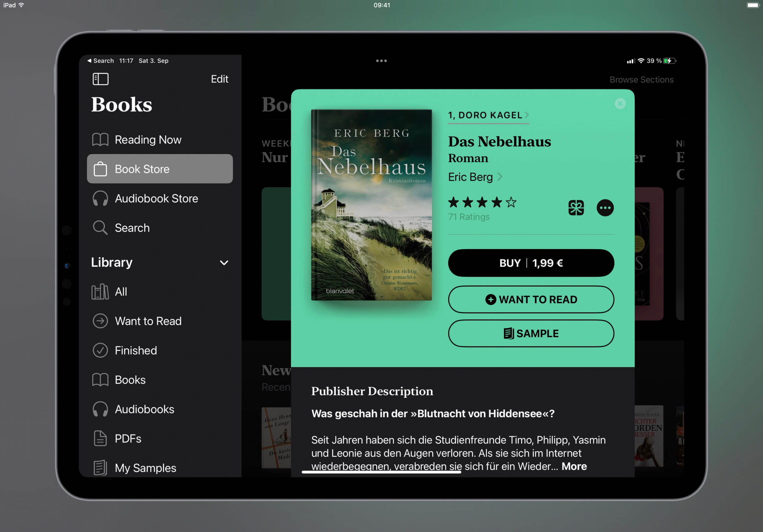The width and height of the screenshot is (763, 532).
Task: Open author Eric Berg page
Action: pos(475,177)
